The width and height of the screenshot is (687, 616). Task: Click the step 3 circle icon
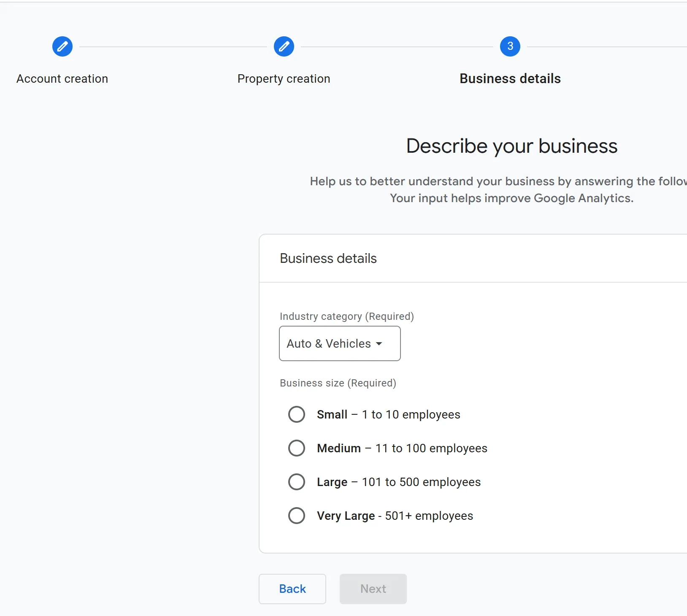coord(510,46)
